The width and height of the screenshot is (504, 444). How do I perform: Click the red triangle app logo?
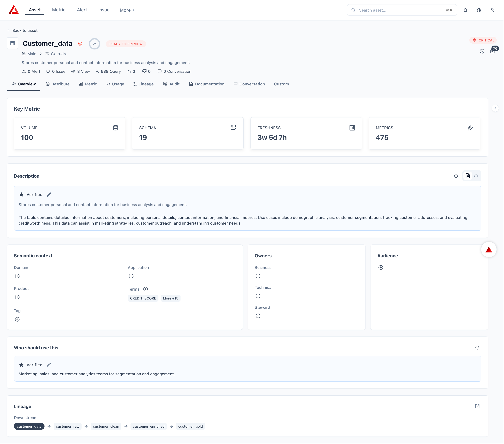click(x=14, y=10)
